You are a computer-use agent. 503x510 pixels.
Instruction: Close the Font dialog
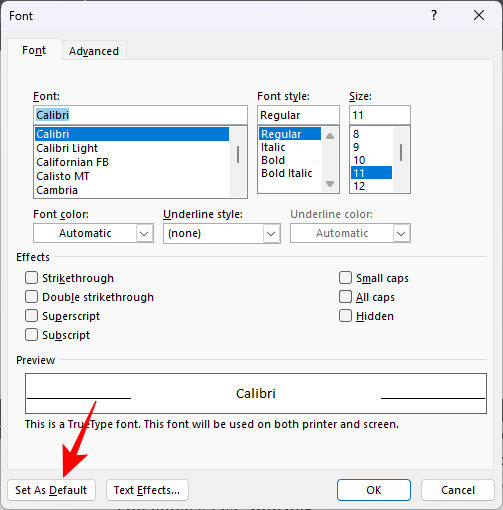[x=479, y=15]
